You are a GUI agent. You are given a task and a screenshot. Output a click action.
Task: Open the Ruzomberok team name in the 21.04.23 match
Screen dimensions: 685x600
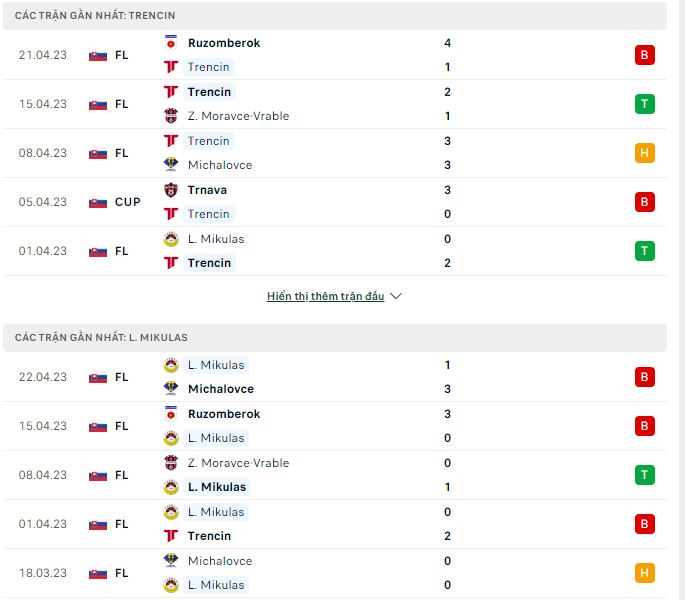[223, 43]
